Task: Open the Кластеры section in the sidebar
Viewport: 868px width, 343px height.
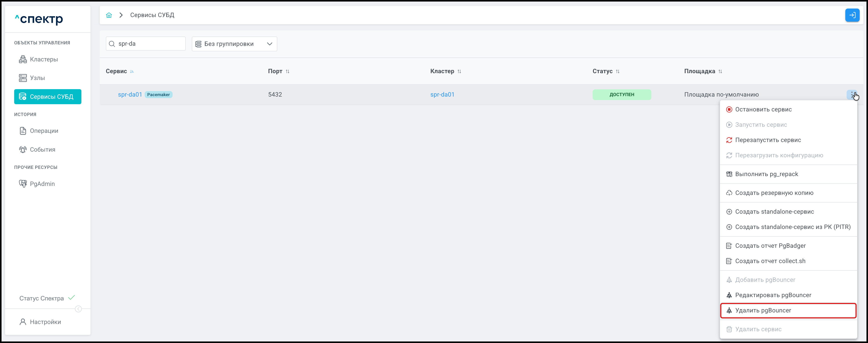Action: (x=44, y=59)
